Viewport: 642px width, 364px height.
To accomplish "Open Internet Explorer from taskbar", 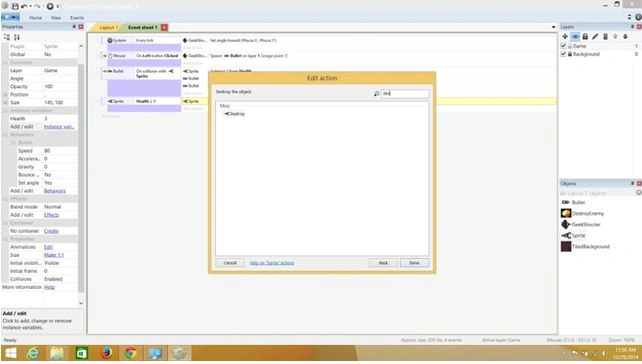I will click(x=33, y=353).
